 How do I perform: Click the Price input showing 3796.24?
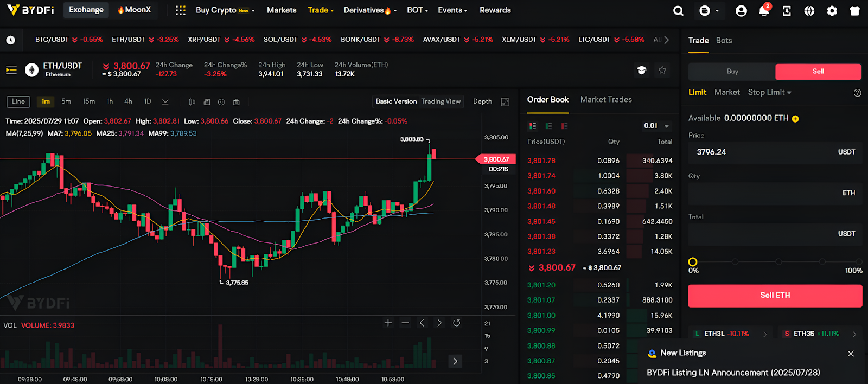click(775, 152)
